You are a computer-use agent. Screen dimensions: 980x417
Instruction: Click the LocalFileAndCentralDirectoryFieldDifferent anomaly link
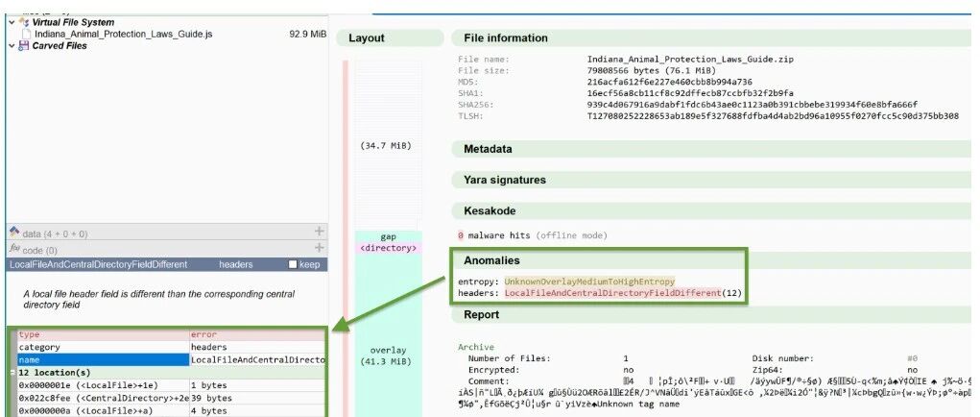point(612,293)
